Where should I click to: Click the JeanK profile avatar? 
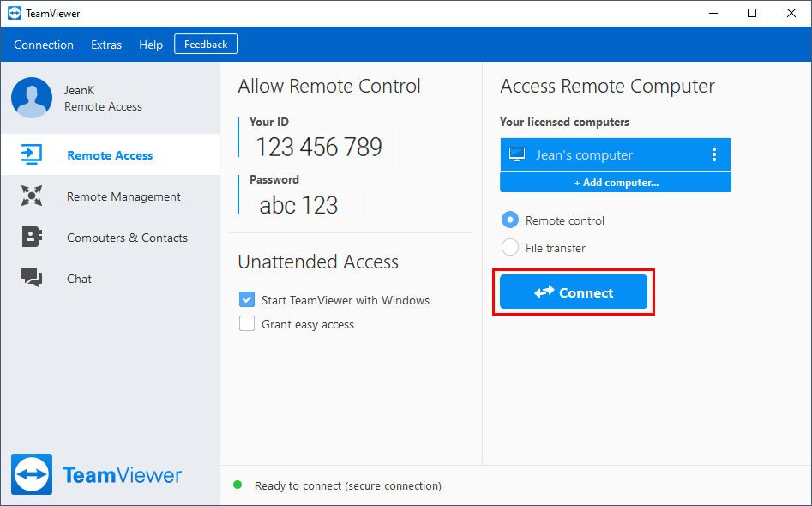point(32,98)
